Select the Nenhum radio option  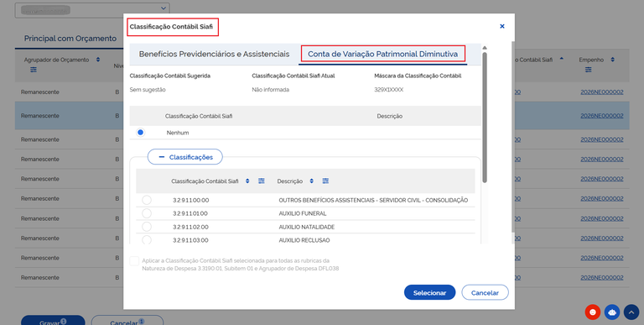click(141, 133)
